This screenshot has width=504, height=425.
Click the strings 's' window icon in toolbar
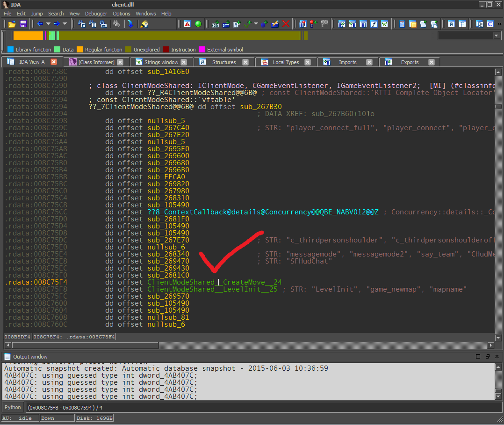[x=384, y=24]
